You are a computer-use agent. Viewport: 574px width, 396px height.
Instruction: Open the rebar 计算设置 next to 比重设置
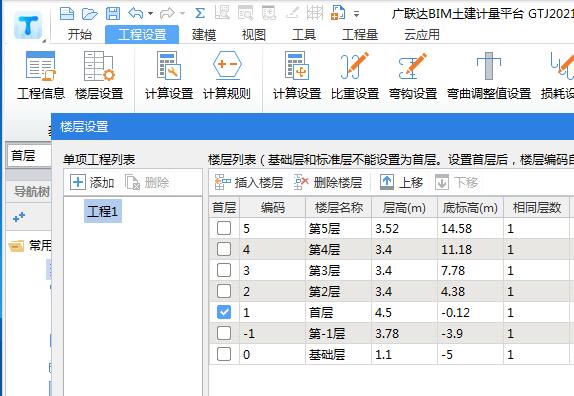point(297,76)
